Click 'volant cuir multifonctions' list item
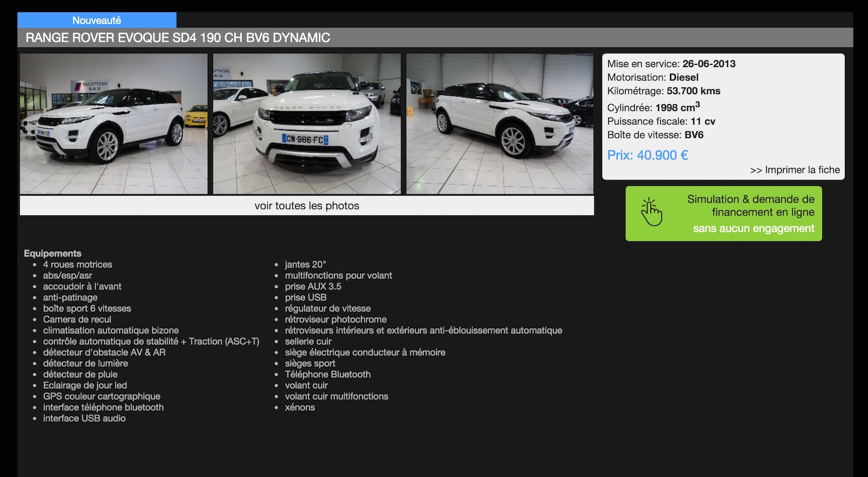The width and height of the screenshot is (868, 477). coord(336,397)
